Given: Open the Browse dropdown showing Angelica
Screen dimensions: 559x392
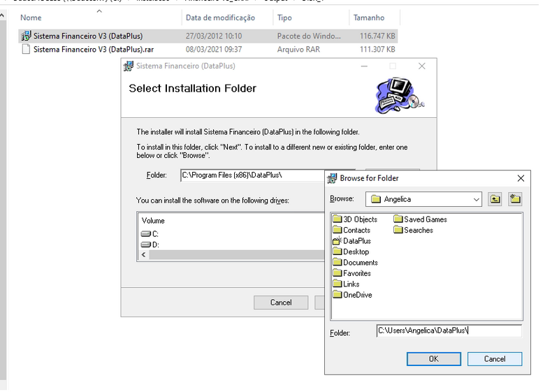Looking at the screenshot, I should (x=423, y=199).
